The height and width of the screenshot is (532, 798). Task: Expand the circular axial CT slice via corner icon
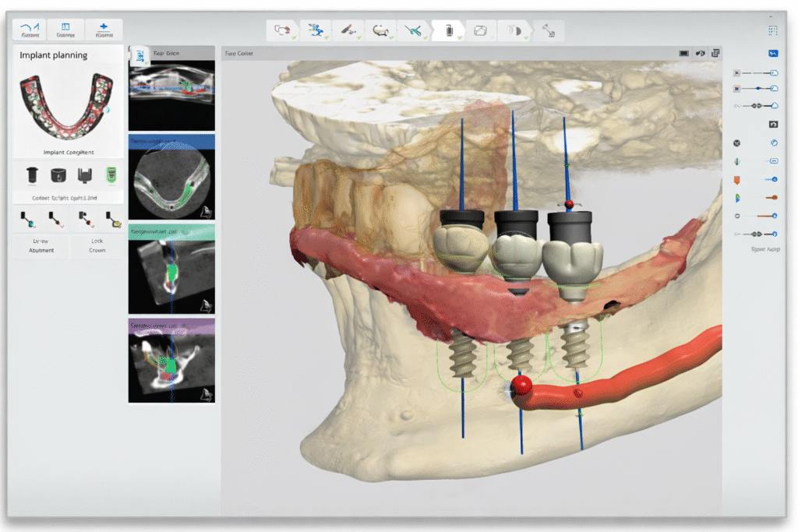205,210
